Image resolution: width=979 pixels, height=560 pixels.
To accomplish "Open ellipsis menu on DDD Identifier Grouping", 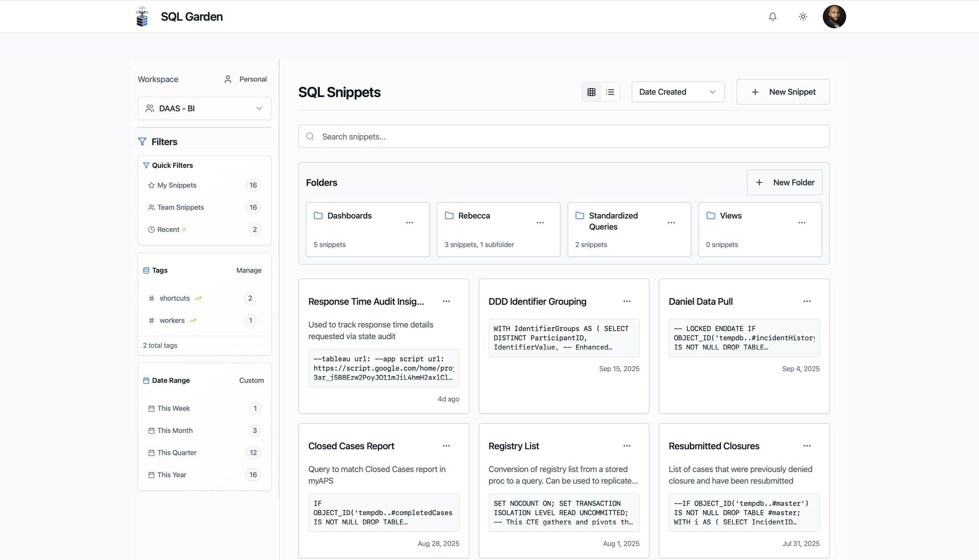I will [x=627, y=302].
